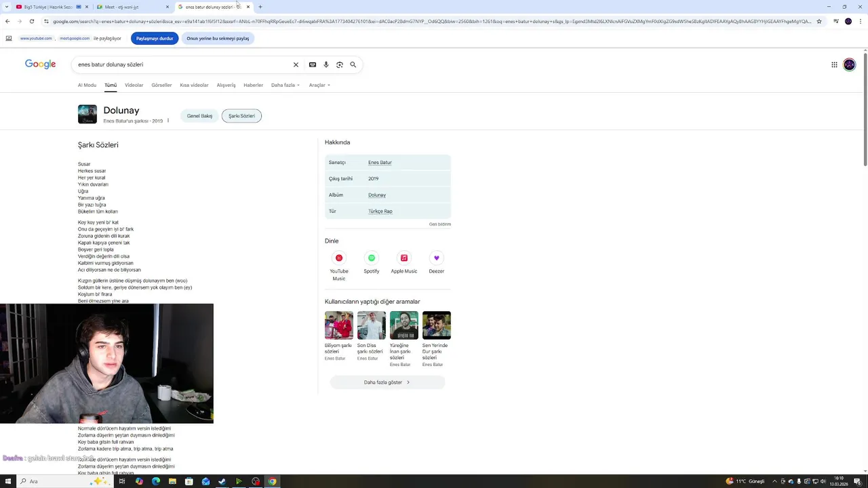The image size is (868, 488).
Task: Listen on Deezer
Action: pos(437,258)
